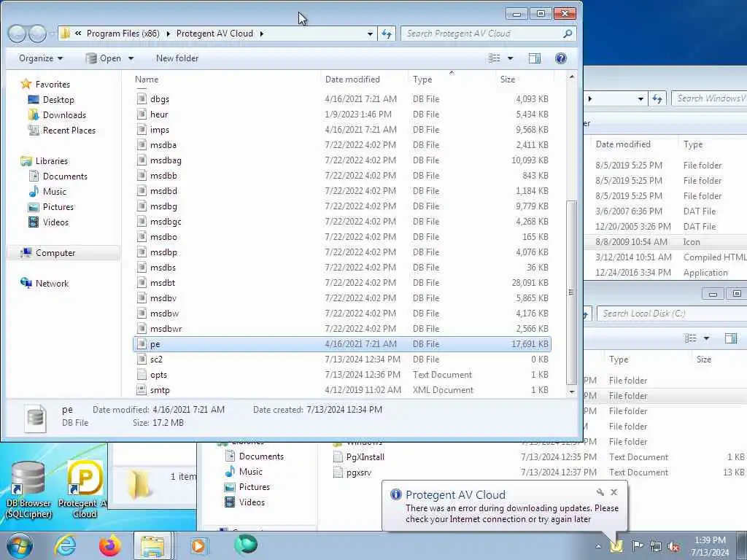Click the green round app icon on taskbar
The width and height of the screenshot is (747, 560).
point(246,545)
